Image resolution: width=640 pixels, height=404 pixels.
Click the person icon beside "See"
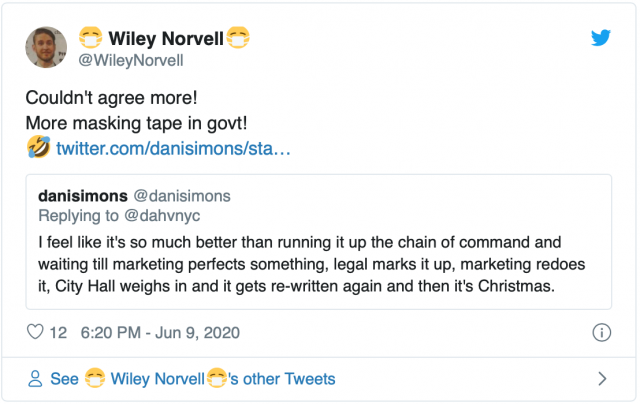point(35,379)
